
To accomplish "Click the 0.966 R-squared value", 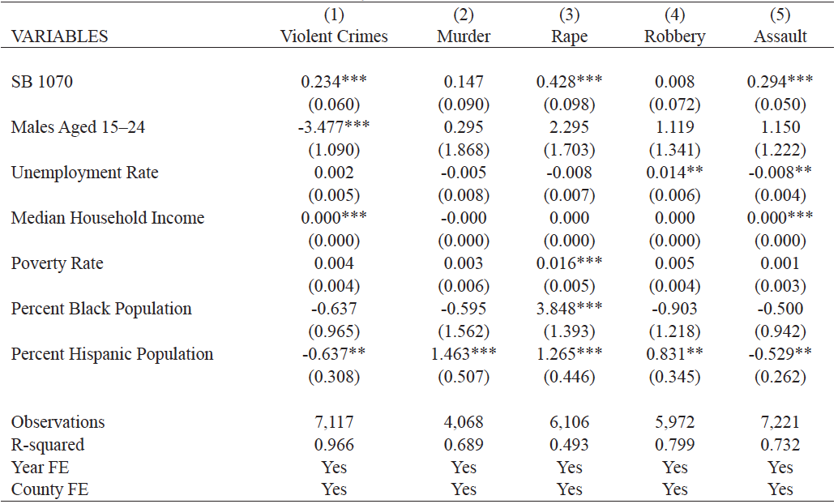I will coord(334,445).
